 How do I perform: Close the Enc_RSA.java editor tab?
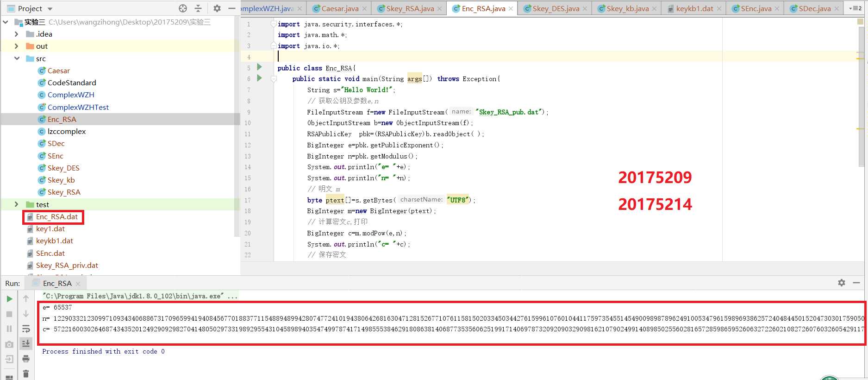(x=511, y=9)
